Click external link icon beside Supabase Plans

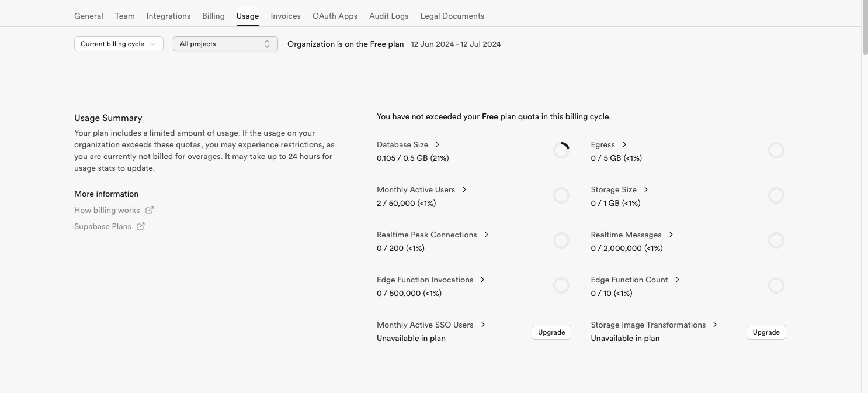point(141,226)
